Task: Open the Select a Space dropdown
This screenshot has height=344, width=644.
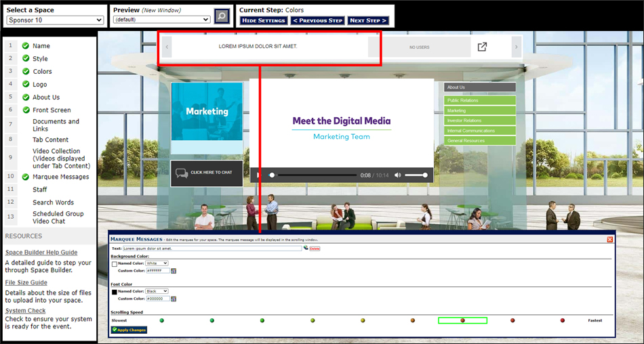Action: [x=55, y=20]
